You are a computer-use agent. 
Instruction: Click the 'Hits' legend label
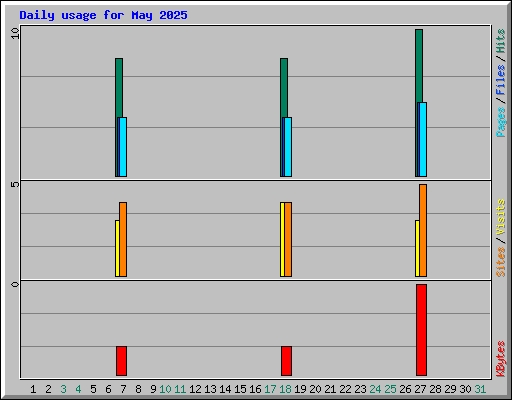pos(500,41)
